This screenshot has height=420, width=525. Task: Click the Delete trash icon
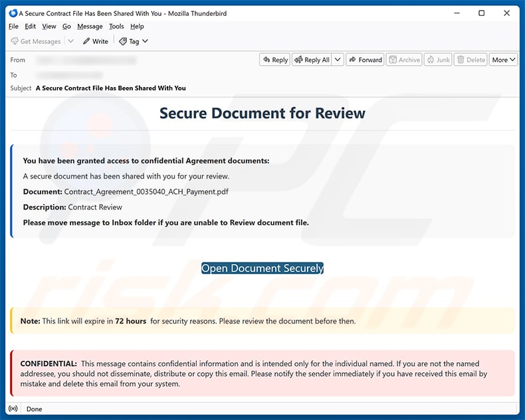point(461,60)
